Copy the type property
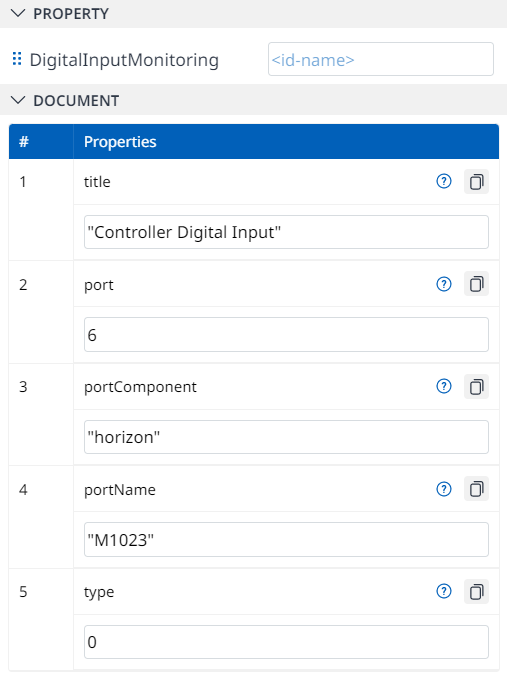The width and height of the screenshot is (507, 685). [x=476, y=592]
